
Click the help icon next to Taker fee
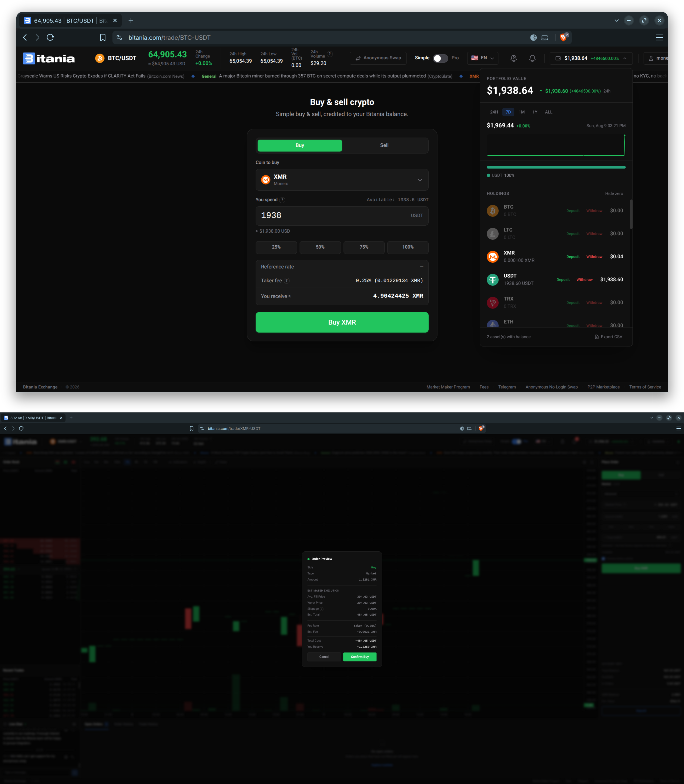[287, 281]
